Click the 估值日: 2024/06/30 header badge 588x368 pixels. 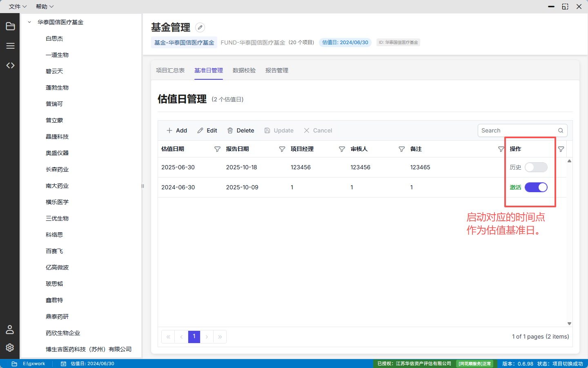coord(345,43)
